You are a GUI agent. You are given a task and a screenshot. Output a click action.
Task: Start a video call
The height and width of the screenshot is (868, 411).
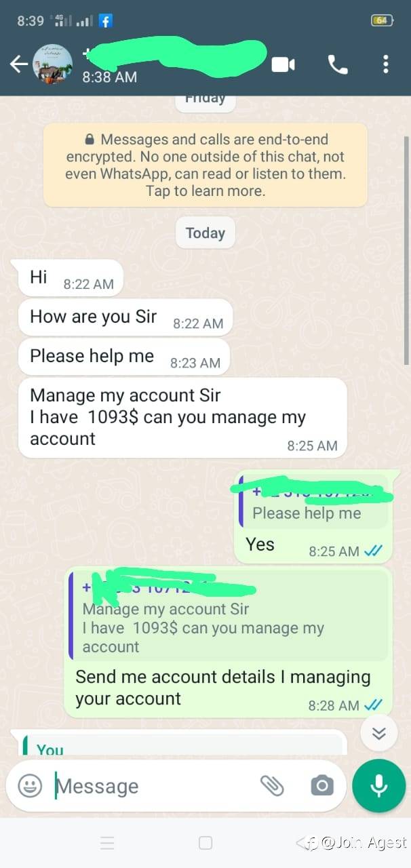[x=283, y=64]
